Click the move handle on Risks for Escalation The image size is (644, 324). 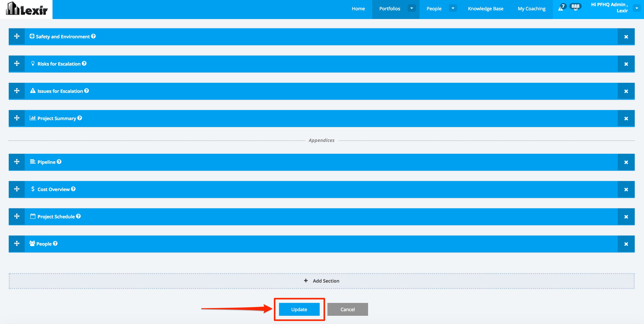coord(17,64)
